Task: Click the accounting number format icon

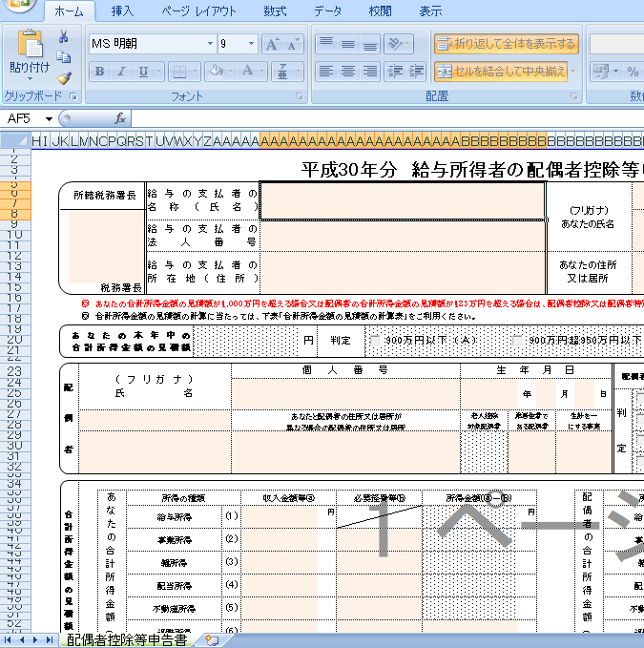Action: [x=601, y=72]
